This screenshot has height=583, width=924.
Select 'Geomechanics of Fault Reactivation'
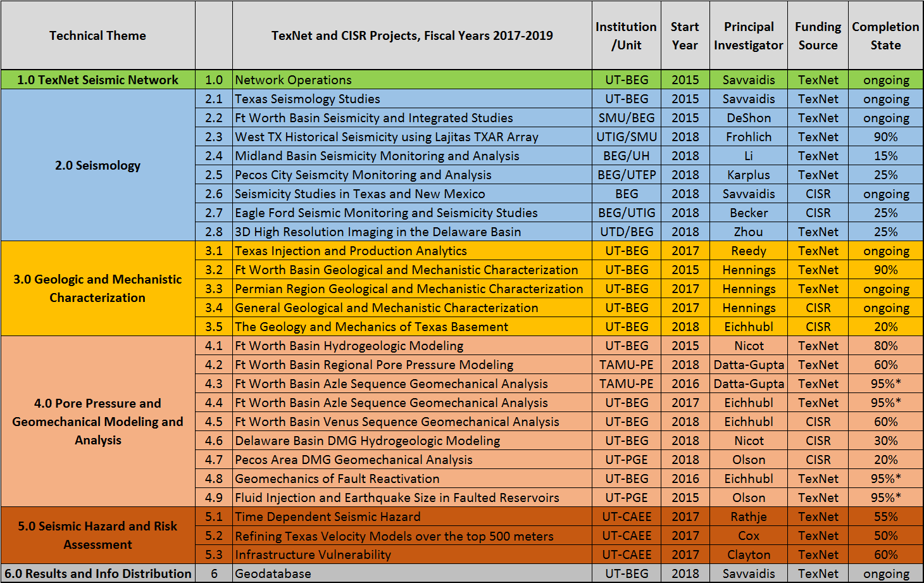(x=412, y=479)
